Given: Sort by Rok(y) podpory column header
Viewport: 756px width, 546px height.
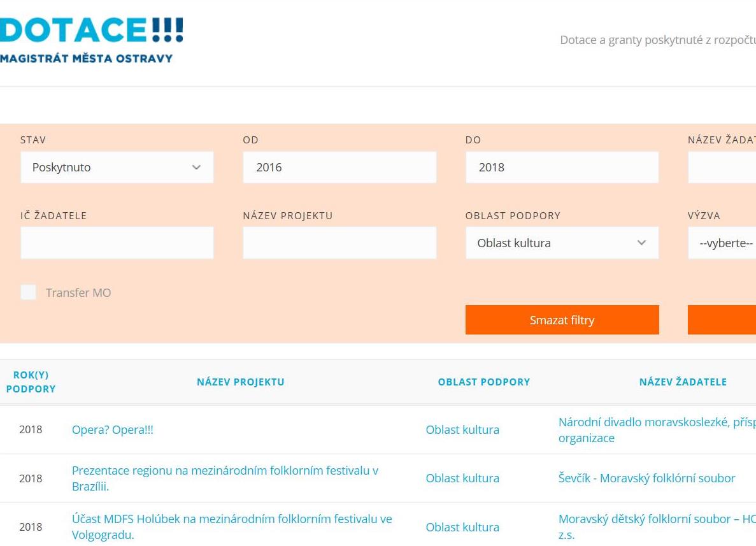Looking at the screenshot, I should click(31, 382).
